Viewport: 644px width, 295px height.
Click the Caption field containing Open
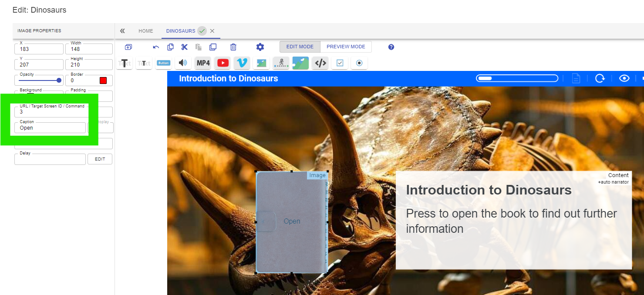tap(50, 127)
